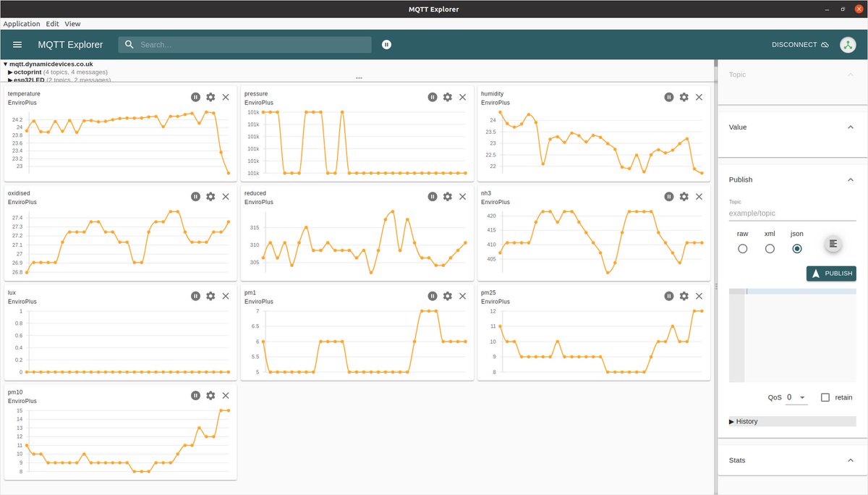
Task: Select the xml payload format radio
Action: click(x=770, y=248)
